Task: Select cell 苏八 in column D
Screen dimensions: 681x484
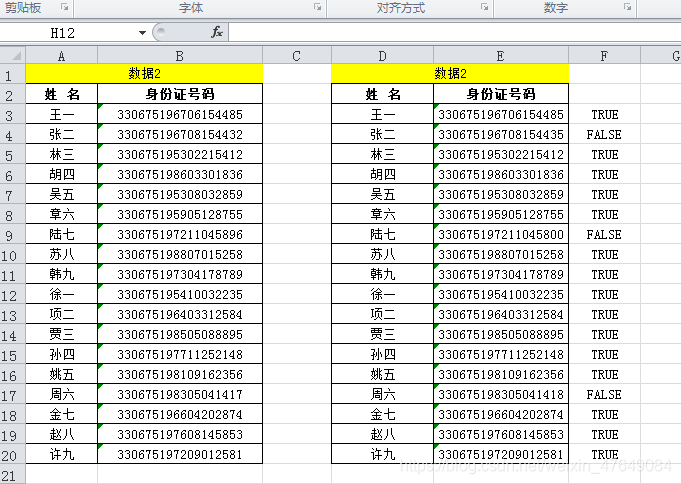Action: point(382,254)
